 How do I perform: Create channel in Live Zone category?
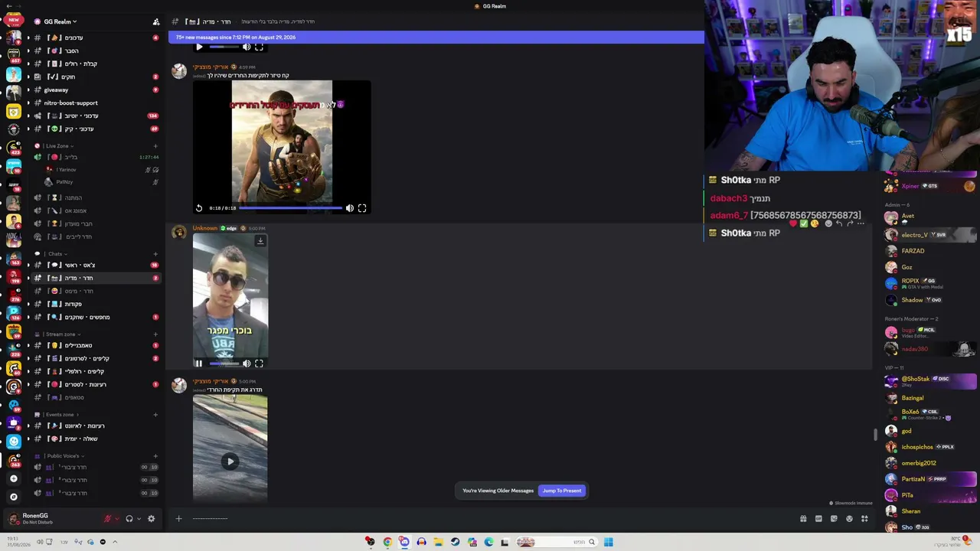point(155,146)
